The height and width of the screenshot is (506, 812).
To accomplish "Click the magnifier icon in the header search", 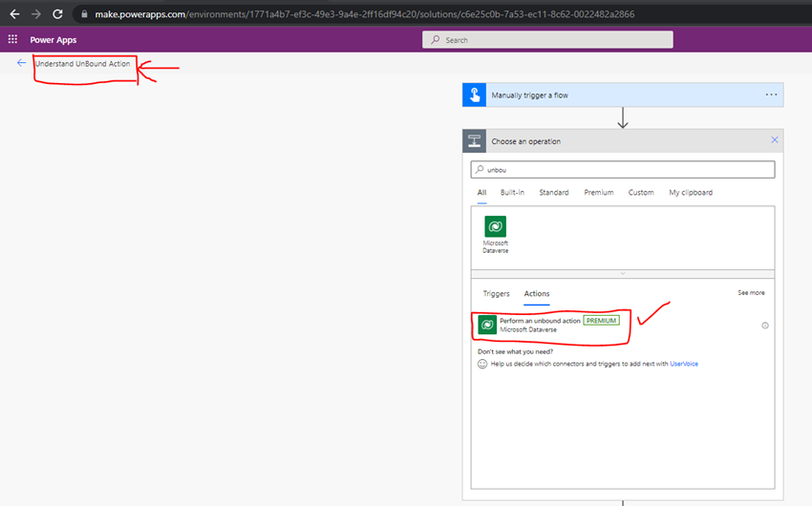I will click(436, 39).
